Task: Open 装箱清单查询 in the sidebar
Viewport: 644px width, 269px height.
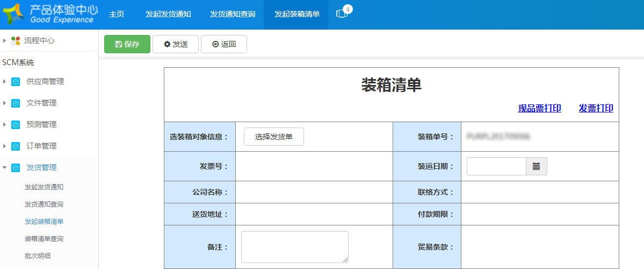Action: coord(44,238)
